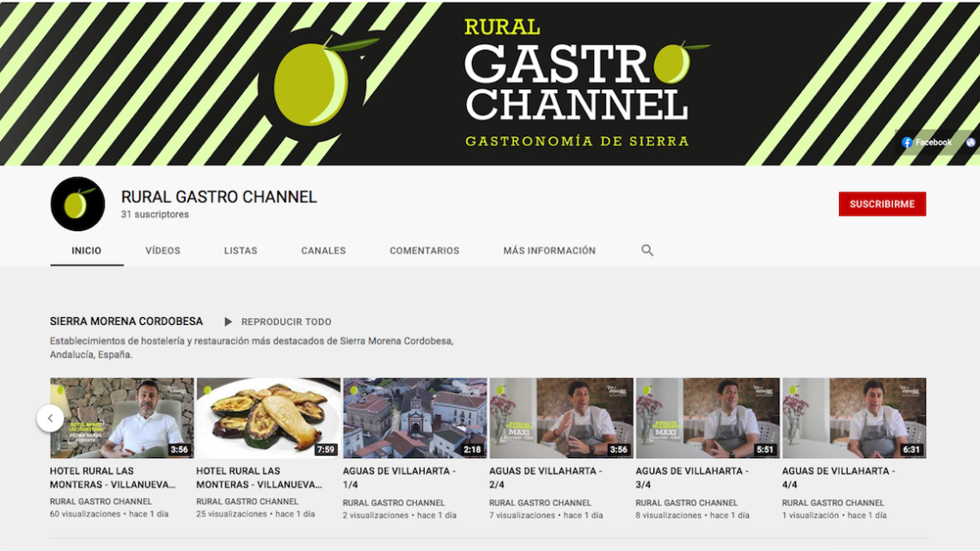Open the Facebook link on the banner
Screen dimensions: 980x551
(x=927, y=143)
